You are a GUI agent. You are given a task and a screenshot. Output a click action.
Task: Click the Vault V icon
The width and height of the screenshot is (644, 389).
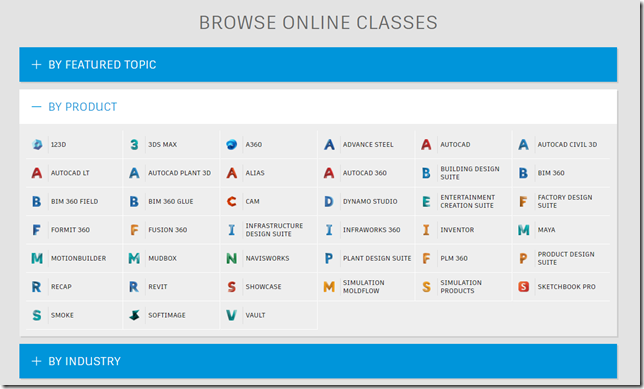click(x=232, y=315)
